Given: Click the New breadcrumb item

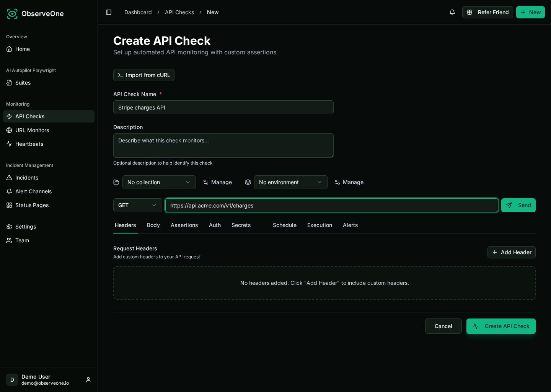Looking at the screenshot, I should coord(213,12).
